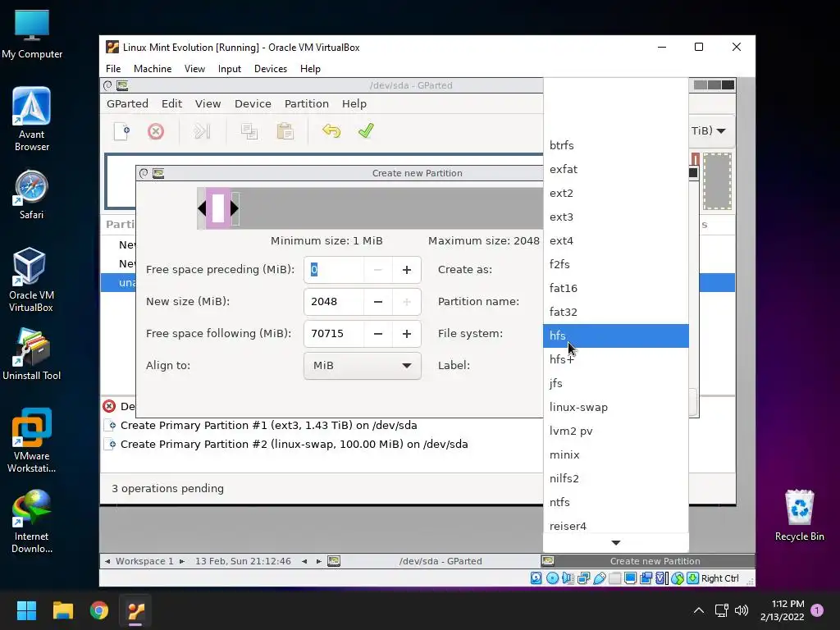Image resolution: width=840 pixels, height=630 pixels.
Task: Open the Avant Browser desktop shortcut
Action: (x=32, y=119)
